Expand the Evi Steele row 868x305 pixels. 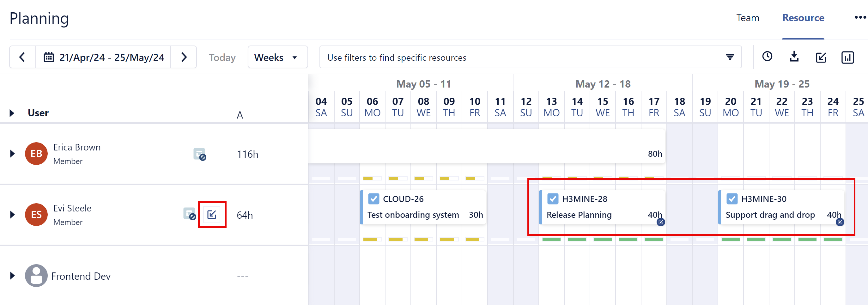(x=12, y=215)
